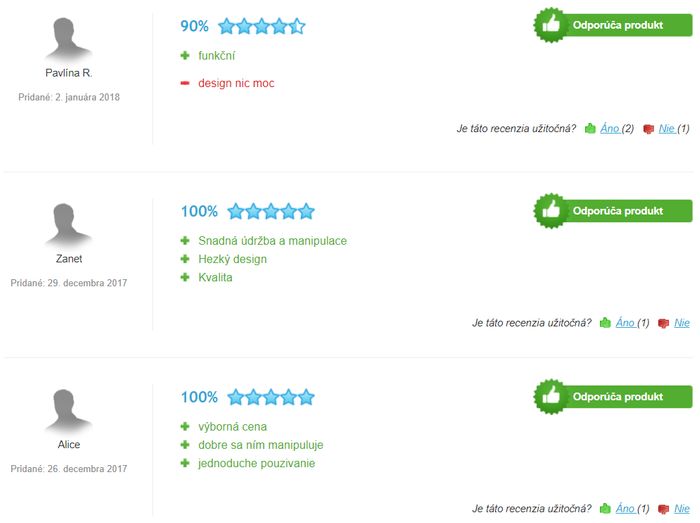
Task: Click red thumbs-down icon in Zanet's review
Action: click(663, 323)
